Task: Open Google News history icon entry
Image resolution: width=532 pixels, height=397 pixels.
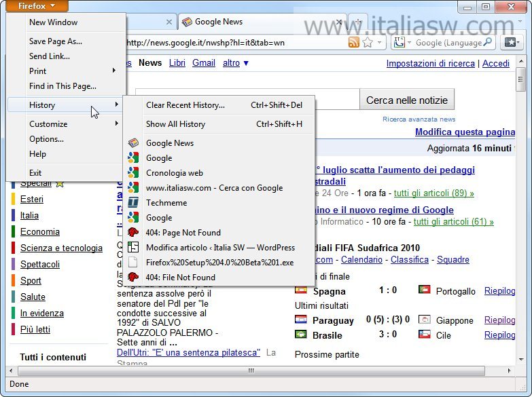Action: [133, 143]
